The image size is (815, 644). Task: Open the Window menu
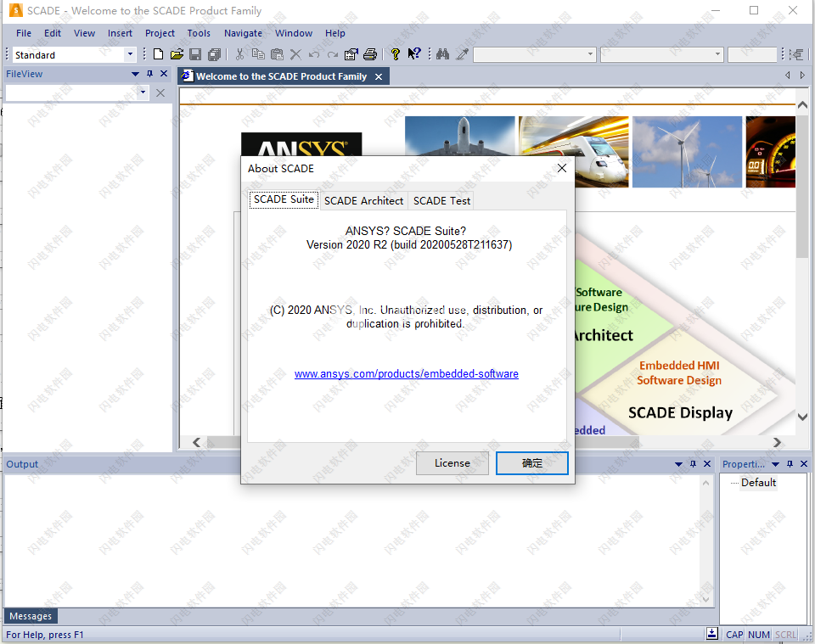coord(294,33)
